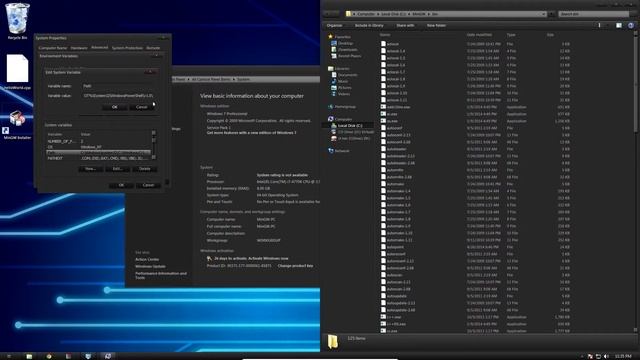
Task: Open the Action Center link in System window
Action: click(147, 259)
